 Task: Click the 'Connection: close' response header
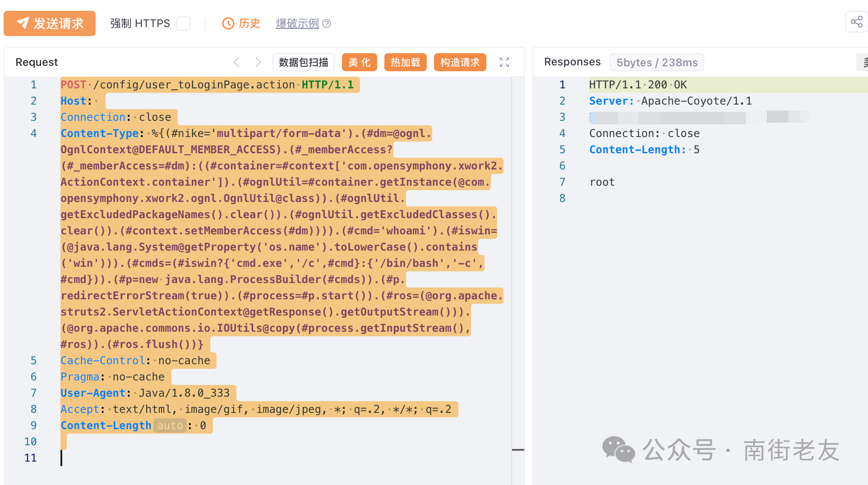click(644, 133)
